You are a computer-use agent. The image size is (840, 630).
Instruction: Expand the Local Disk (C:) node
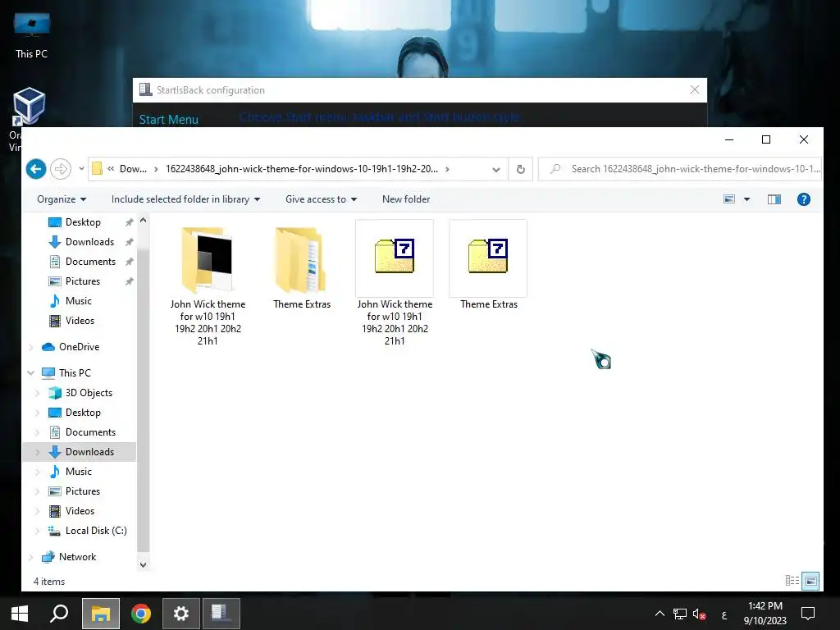37,531
